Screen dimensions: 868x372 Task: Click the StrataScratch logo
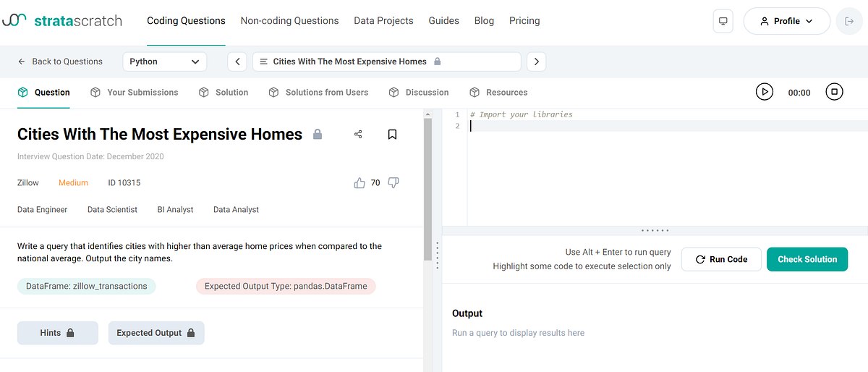pos(61,21)
